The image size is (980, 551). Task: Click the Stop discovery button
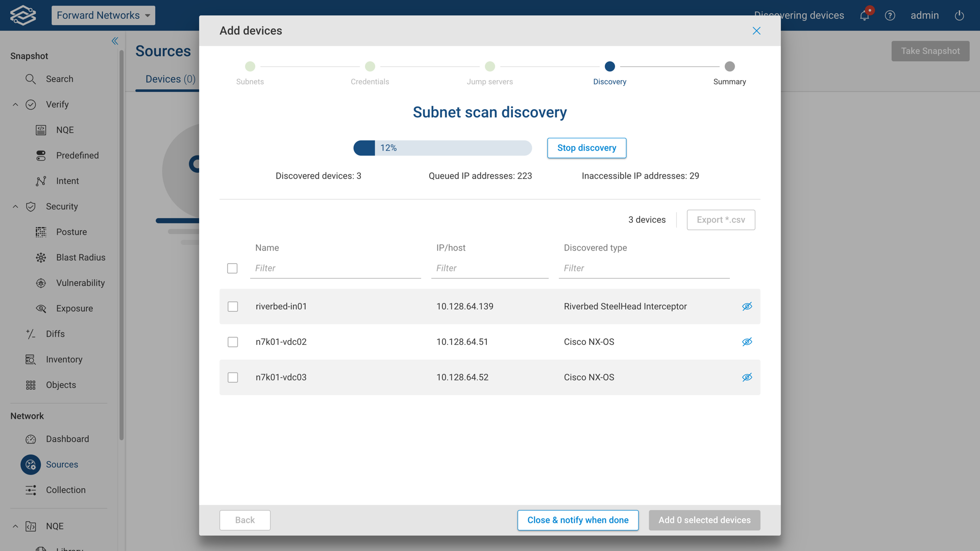coord(586,148)
